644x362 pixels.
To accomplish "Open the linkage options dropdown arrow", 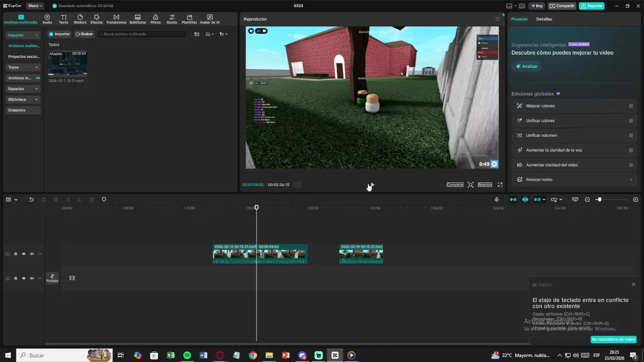I will (544, 200).
